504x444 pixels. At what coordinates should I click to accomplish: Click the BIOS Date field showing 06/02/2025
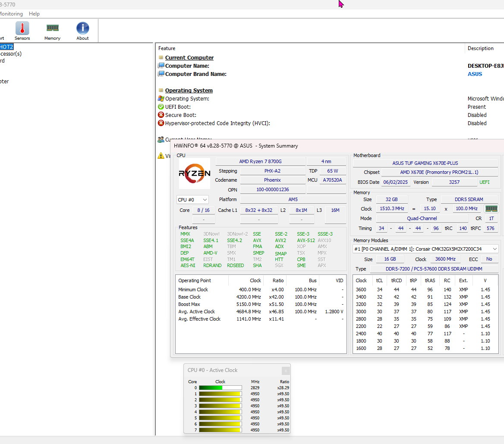click(395, 182)
